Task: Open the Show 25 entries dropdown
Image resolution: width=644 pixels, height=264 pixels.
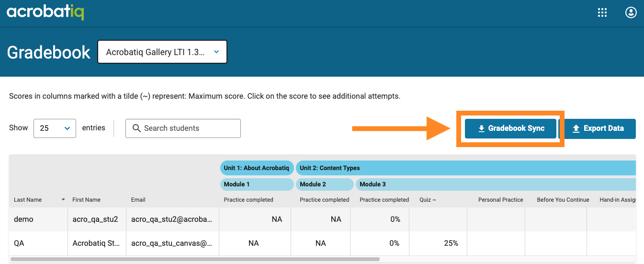Action: tap(55, 128)
